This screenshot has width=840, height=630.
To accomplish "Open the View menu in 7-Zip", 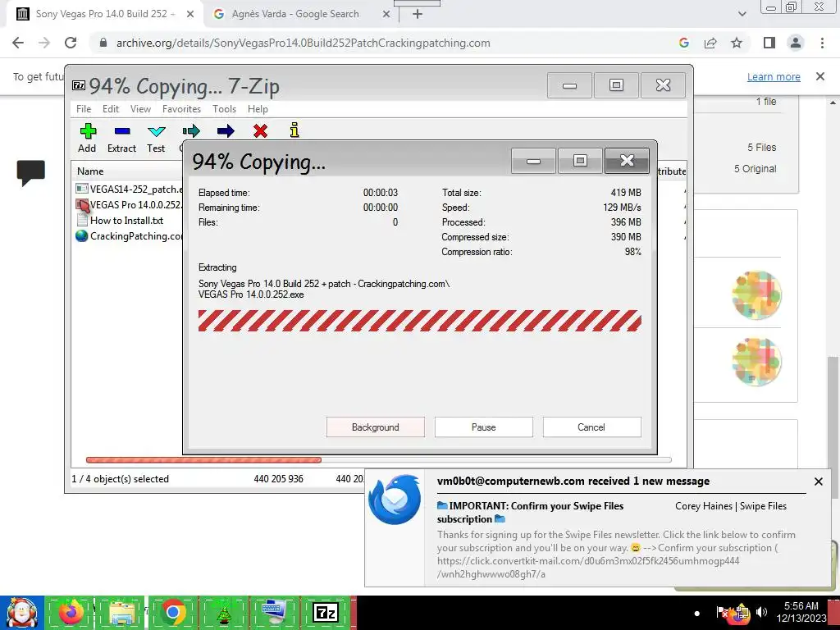I will [x=140, y=109].
